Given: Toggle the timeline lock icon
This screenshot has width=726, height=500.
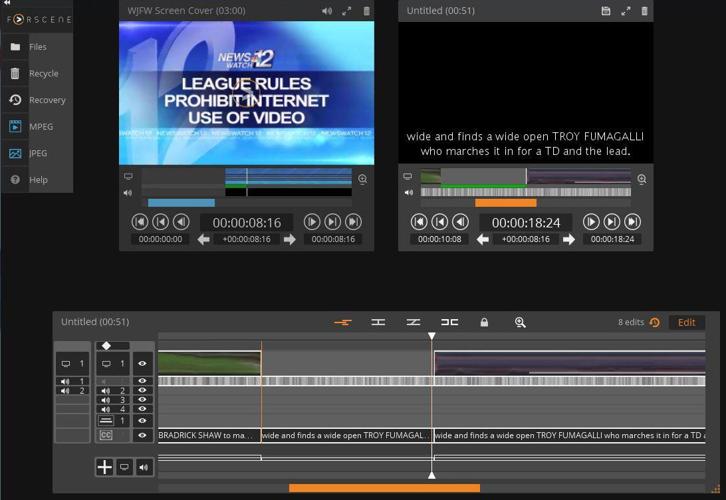Looking at the screenshot, I should [x=484, y=322].
